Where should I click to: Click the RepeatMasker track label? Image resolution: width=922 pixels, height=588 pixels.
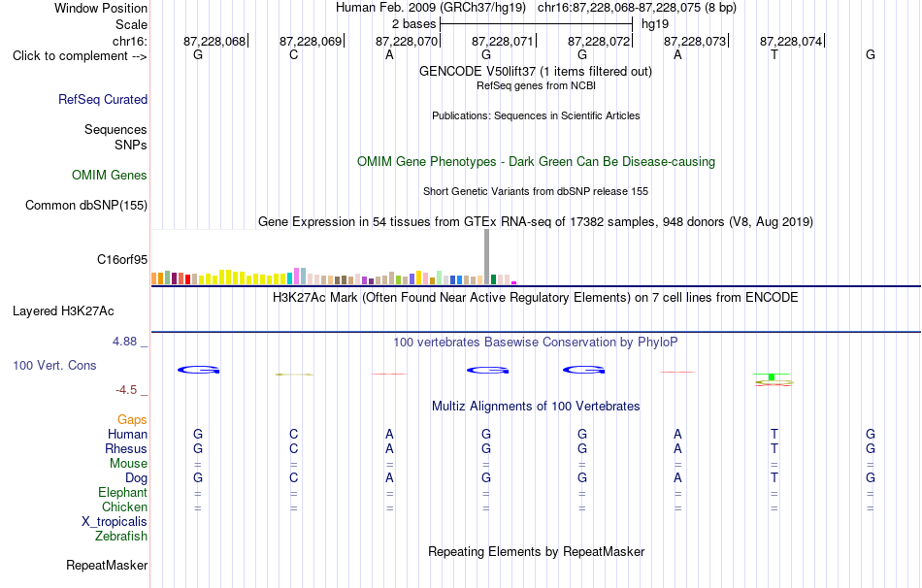[x=107, y=565]
